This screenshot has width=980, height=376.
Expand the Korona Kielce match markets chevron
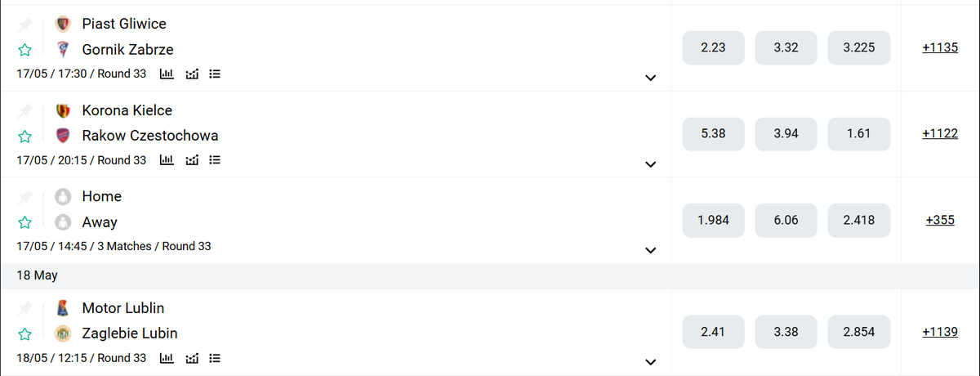click(x=651, y=164)
